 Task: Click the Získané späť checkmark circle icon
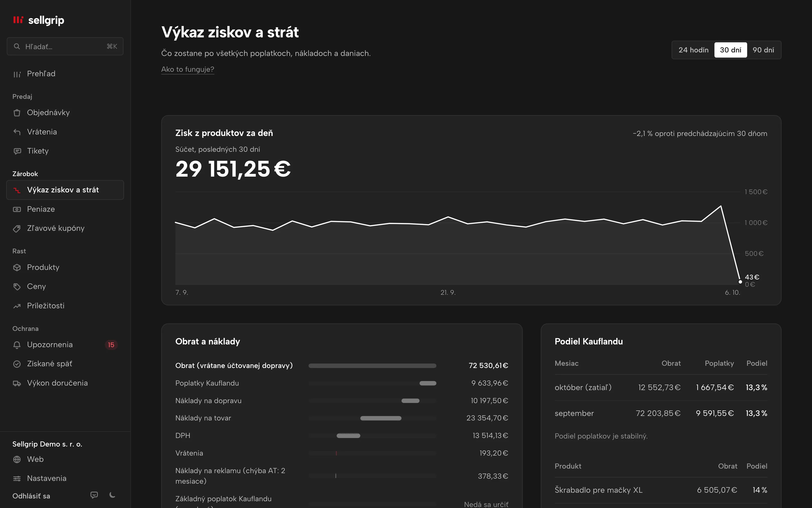(x=17, y=364)
